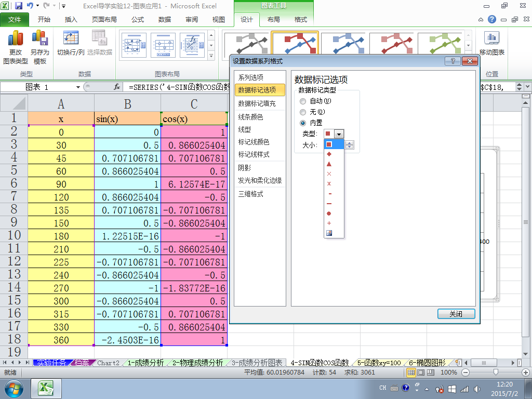Open the Formulas ribbon tab
The image size is (532, 399).
[x=138, y=20]
